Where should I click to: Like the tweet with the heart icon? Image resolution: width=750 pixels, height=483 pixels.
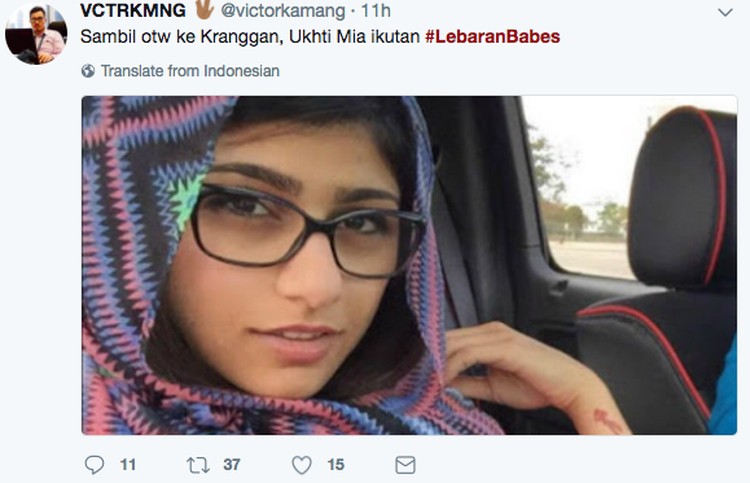tap(302, 465)
